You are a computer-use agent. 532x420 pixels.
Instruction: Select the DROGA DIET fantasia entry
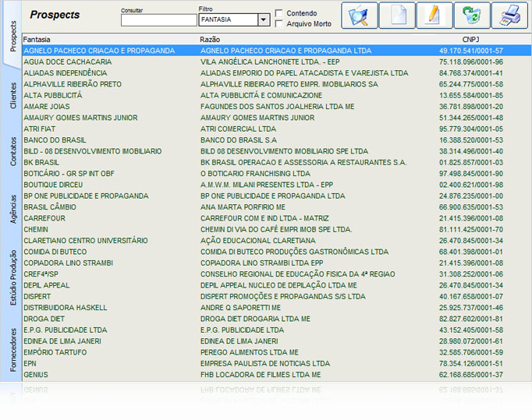point(44,319)
